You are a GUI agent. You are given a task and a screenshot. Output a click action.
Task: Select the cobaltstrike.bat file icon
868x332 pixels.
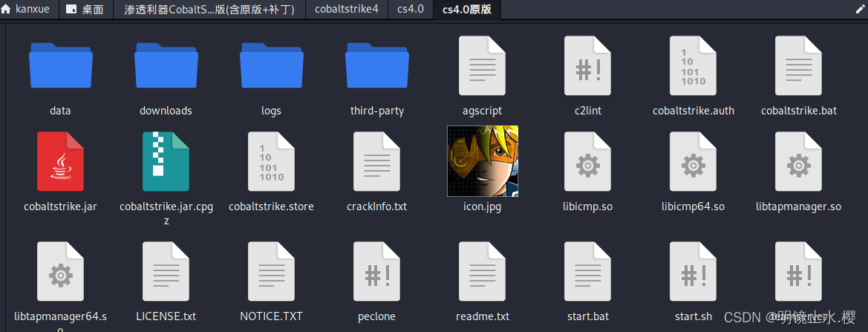[799, 65]
